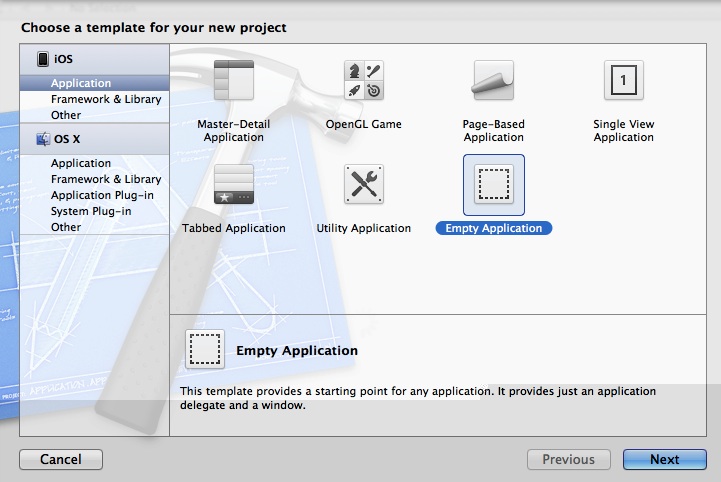This screenshot has height=482, width=721.
Task: Select Application under OS X section
Action: (81, 163)
